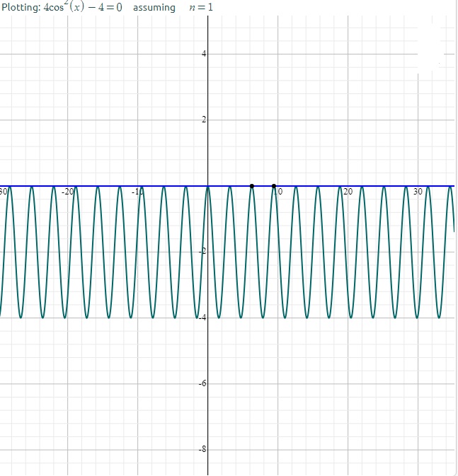Viewport: 458px width, 476px height.
Task: Click the x-axis label -30 at the left edge
Action: (x=4, y=192)
